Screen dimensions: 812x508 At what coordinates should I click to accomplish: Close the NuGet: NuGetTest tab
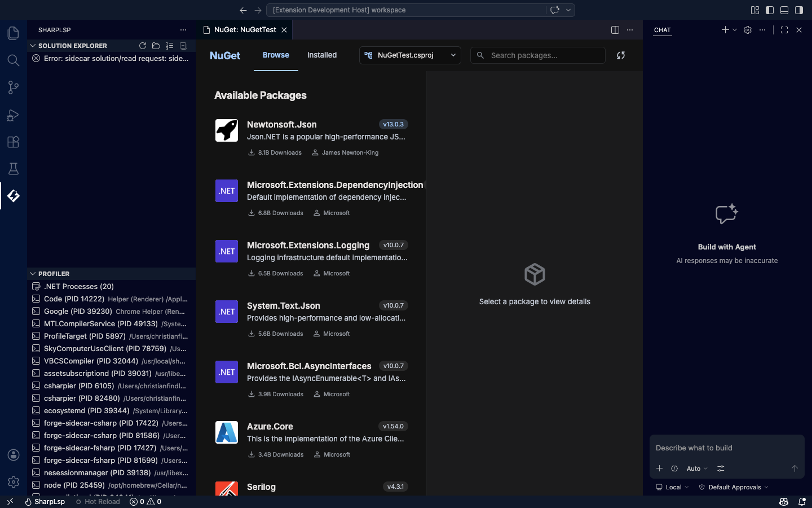(284, 30)
